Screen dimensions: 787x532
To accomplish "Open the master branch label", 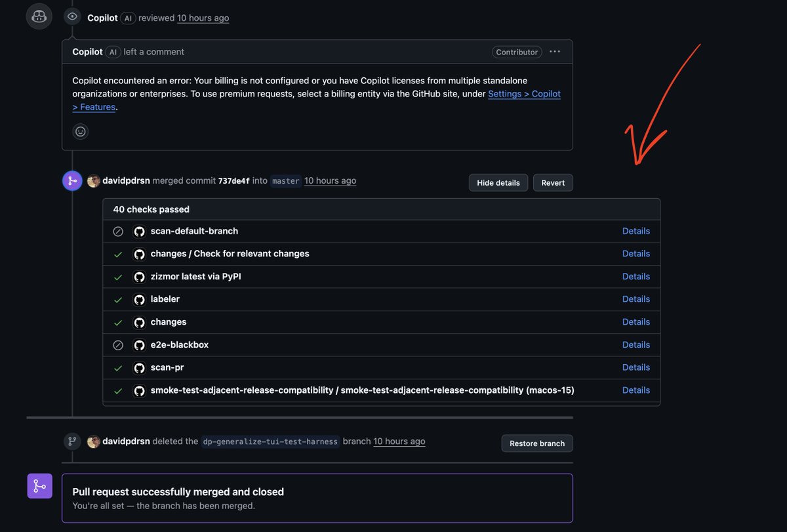I will tap(286, 181).
